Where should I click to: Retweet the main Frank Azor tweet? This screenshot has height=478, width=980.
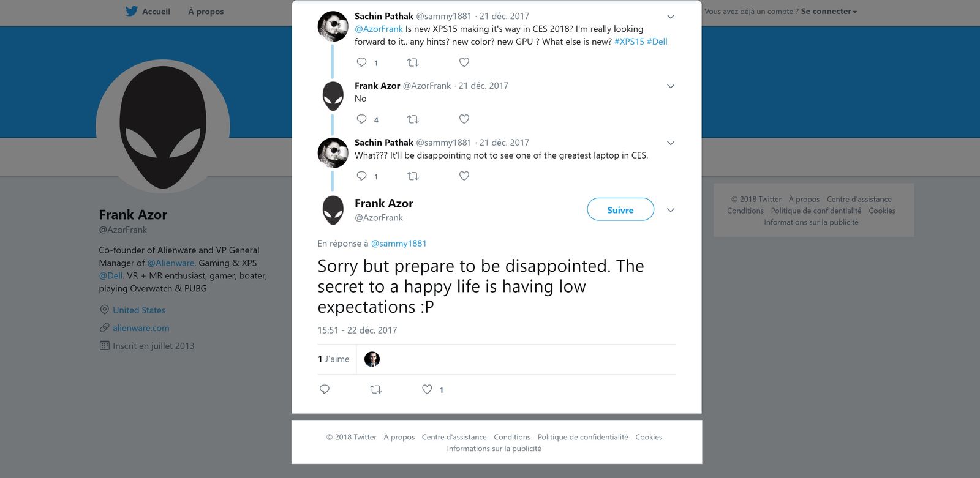(x=376, y=389)
